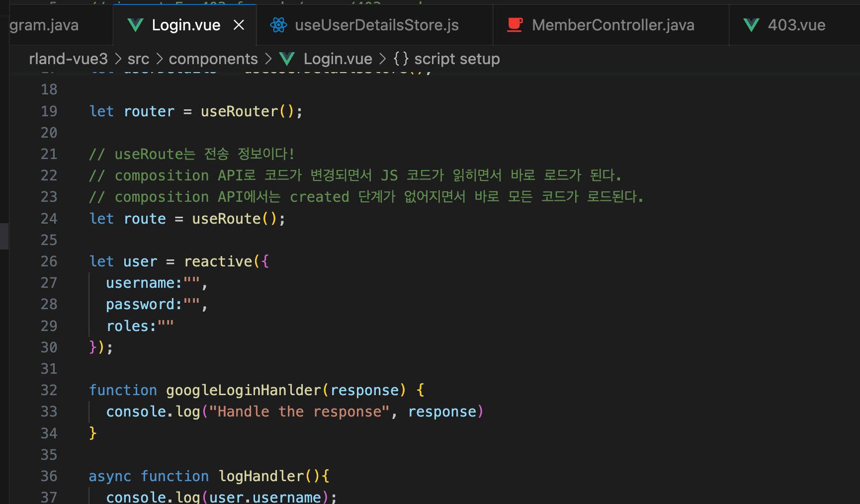
Task: Select Login.vue in the breadcrumb
Action: [338, 59]
